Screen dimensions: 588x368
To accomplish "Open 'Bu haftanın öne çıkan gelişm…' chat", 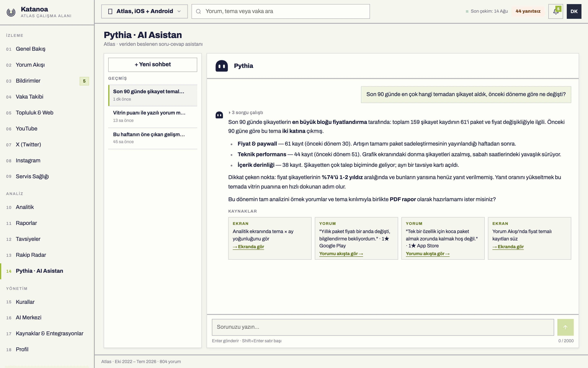I will 153,138.
